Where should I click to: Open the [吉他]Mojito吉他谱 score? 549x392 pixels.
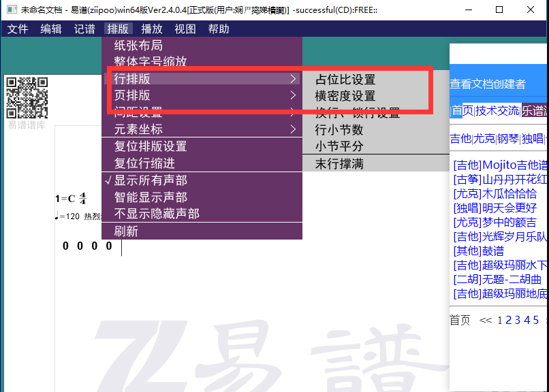pyautogui.click(x=500, y=165)
